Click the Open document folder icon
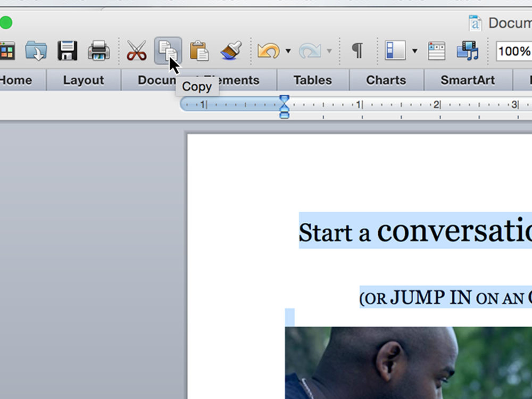This screenshot has height=399, width=532. (x=36, y=51)
